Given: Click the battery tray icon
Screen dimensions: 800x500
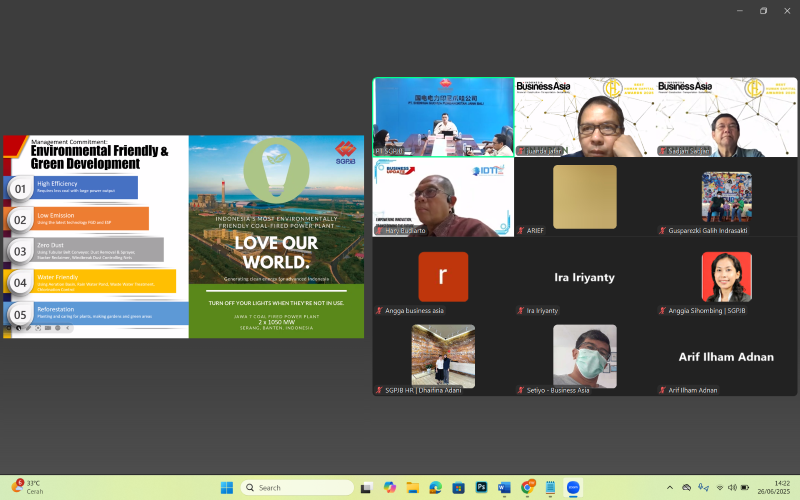Looking at the screenshot, I should [745, 488].
